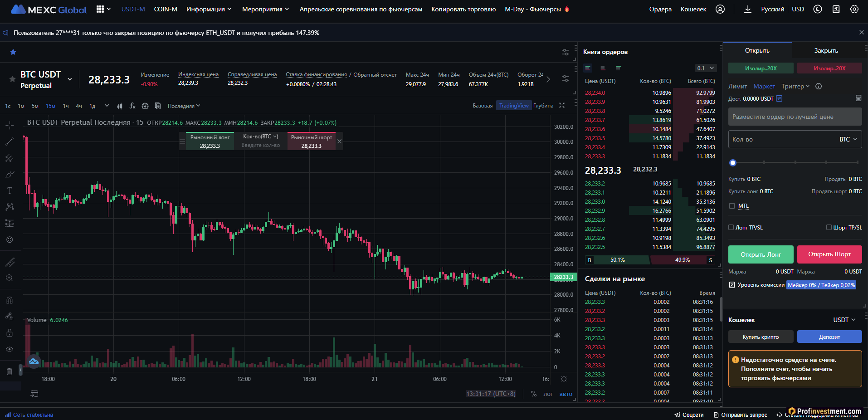868x420 pixels.
Task: Enable the Long TP/SL checkbox
Action: click(x=731, y=227)
